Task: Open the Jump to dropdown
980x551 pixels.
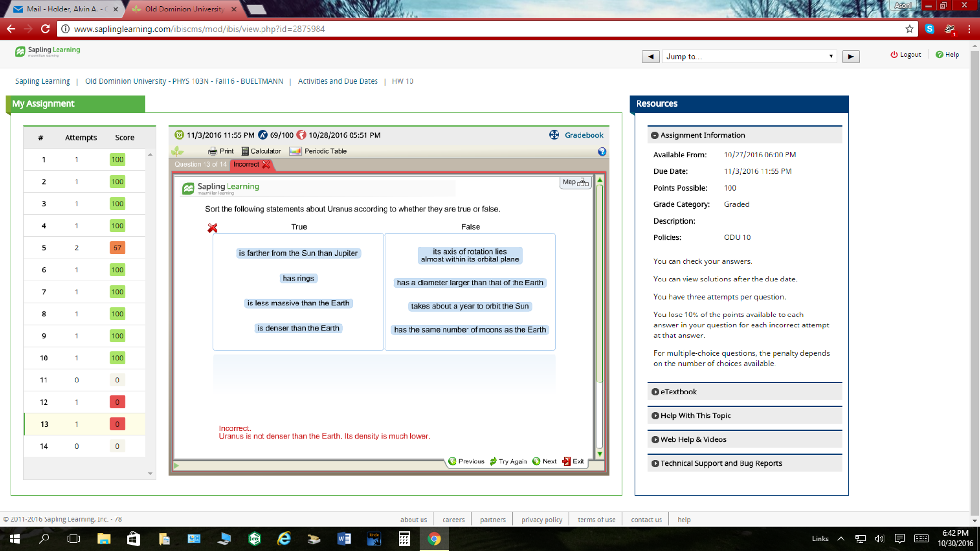Action: click(749, 56)
